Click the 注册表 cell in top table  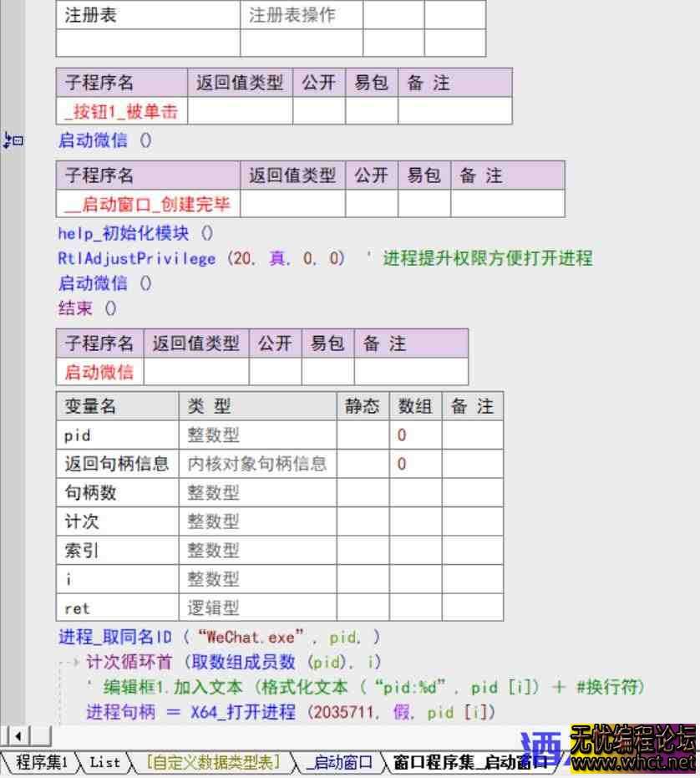point(148,15)
